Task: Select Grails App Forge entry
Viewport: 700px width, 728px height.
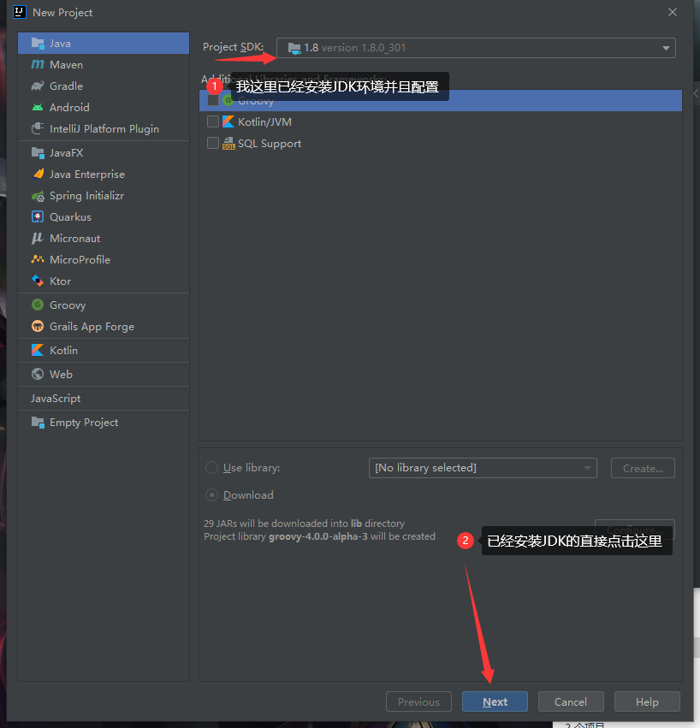Action: point(104,327)
